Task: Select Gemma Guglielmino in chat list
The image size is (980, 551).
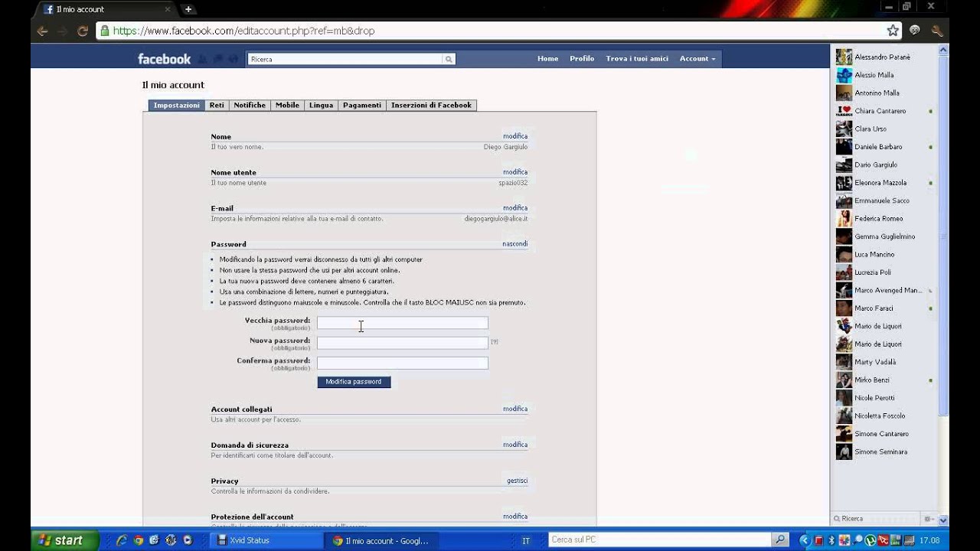Action: point(884,236)
